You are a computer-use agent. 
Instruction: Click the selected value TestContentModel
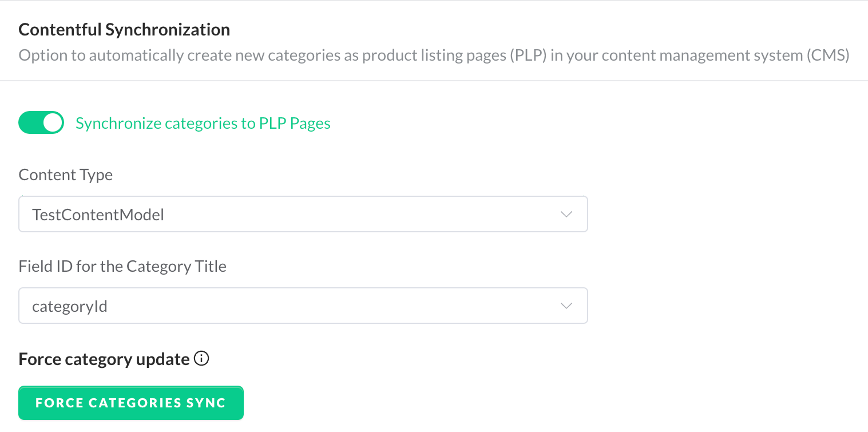[x=98, y=215]
